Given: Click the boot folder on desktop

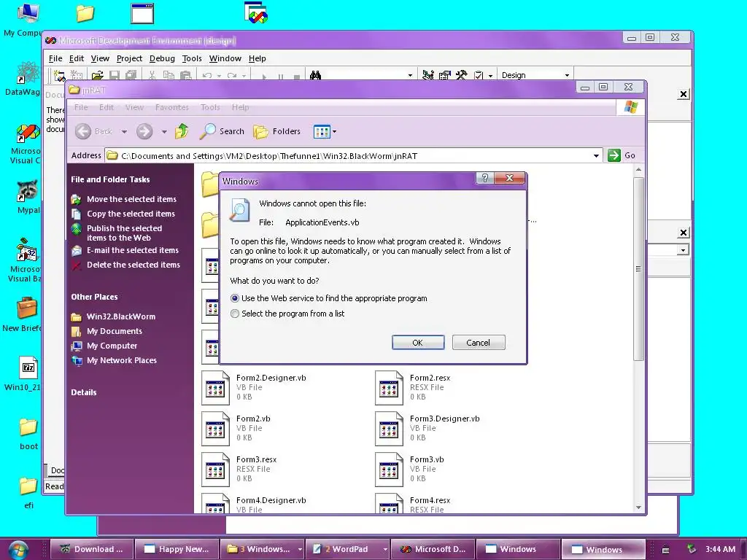Looking at the screenshot, I should 28,427.
